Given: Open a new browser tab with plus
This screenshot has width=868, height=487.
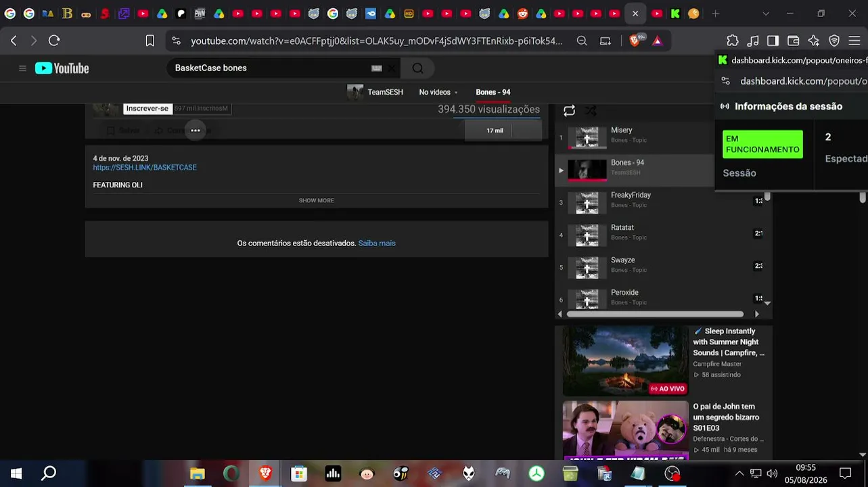Looking at the screenshot, I should click(715, 14).
